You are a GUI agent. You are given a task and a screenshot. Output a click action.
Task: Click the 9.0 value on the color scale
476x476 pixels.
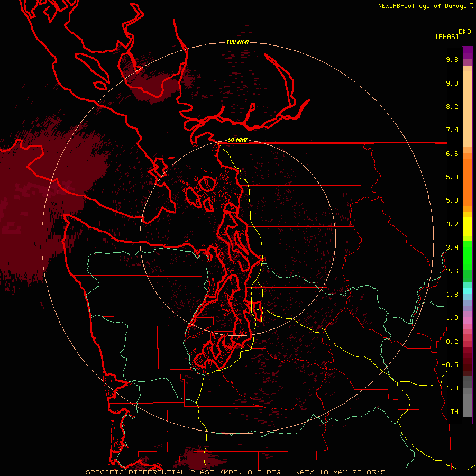tap(452, 83)
